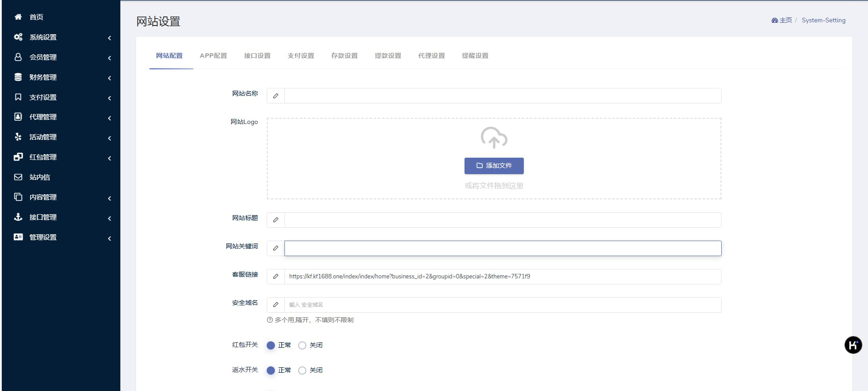The image size is (868, 391).
Task: Click the System-Setting breadcrumb text
Action: coord(823,20)
